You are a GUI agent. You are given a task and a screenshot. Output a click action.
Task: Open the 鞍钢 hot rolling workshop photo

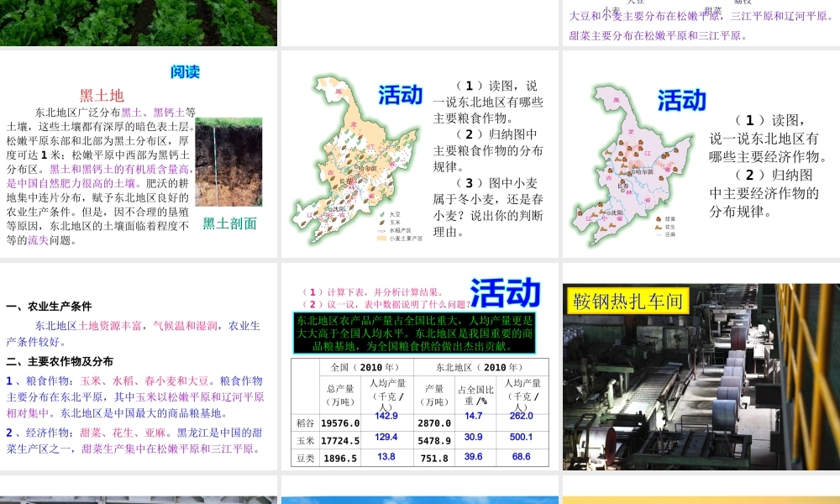[x=701, y=377]
